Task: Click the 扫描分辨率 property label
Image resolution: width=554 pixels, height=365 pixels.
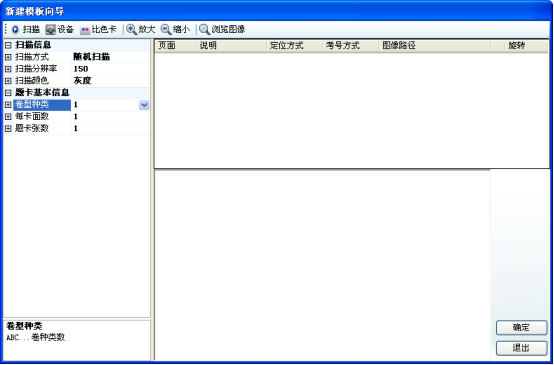Action: coord(36,69)
